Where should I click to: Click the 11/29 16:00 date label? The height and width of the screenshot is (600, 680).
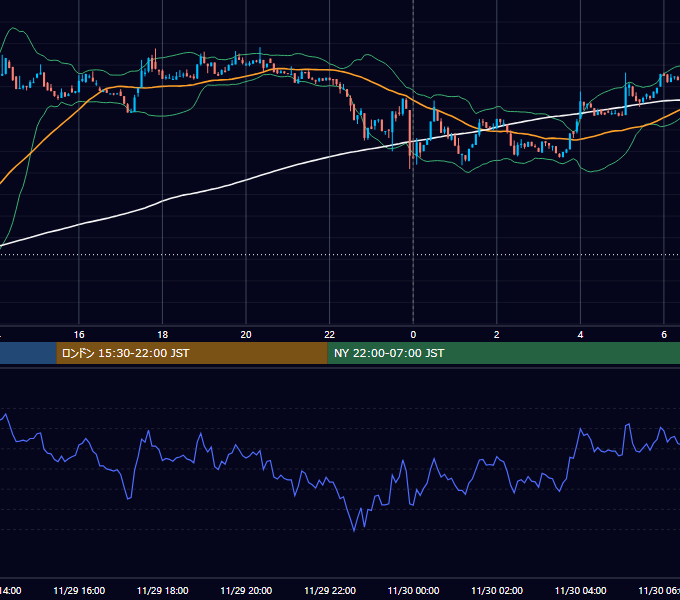(79, 590)
